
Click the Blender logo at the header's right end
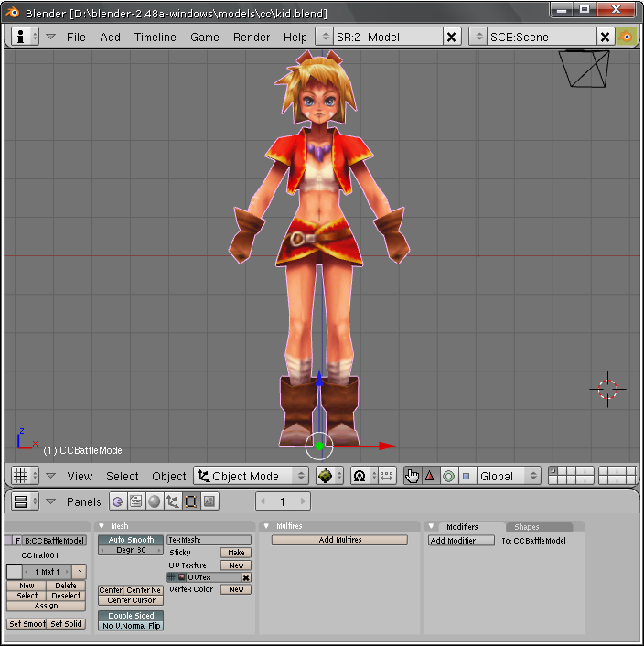point(626,37)
